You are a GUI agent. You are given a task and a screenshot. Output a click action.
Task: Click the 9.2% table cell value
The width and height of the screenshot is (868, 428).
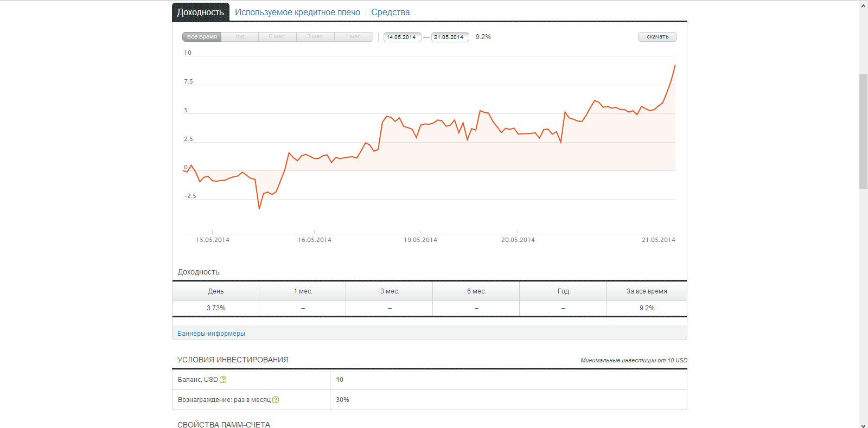tap(647, 308)
